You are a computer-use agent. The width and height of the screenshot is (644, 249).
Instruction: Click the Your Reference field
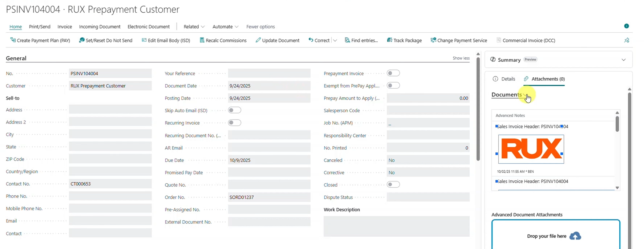269,73
